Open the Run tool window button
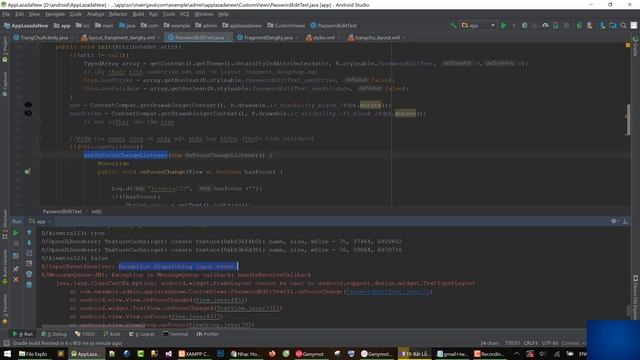The width and height of the screenshot is (640, 360). (x=23, y=334)
